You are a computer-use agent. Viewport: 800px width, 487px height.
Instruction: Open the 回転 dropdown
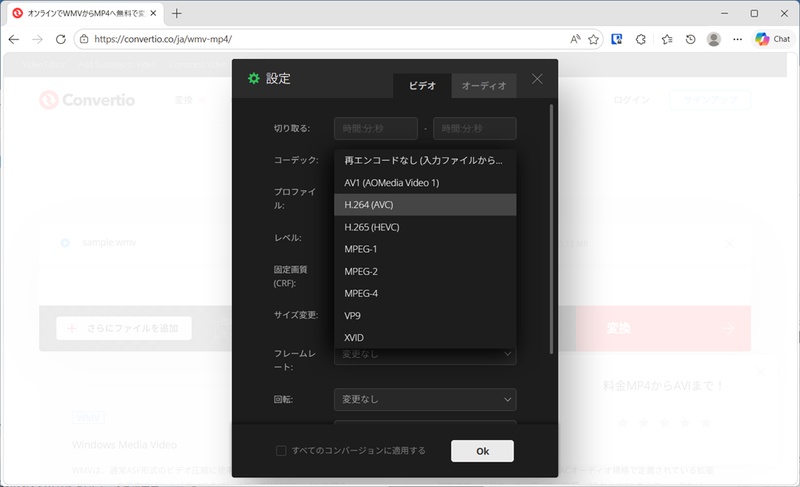tap(425, 399)
